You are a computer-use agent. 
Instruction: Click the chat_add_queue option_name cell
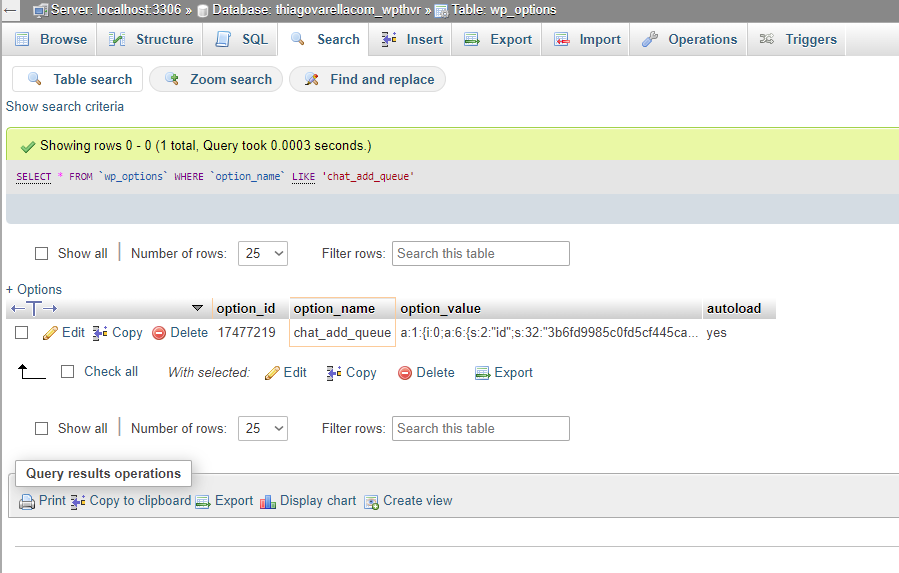tap(342, 333)
